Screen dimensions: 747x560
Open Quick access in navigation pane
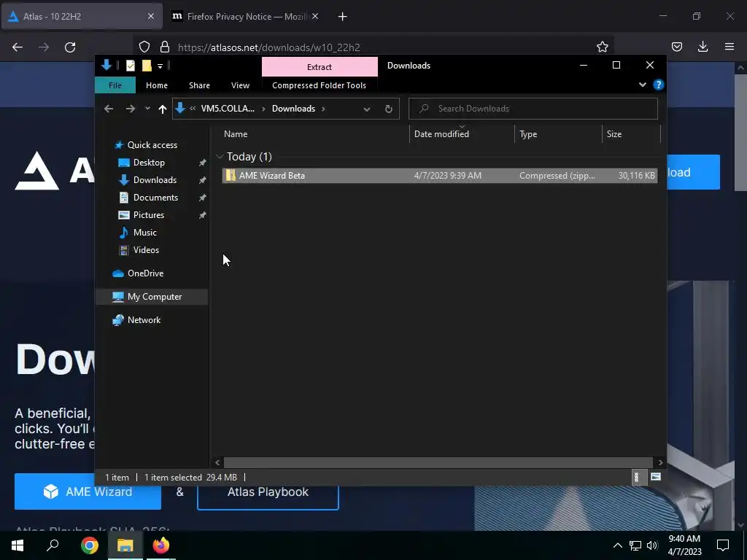click(152, 145)
